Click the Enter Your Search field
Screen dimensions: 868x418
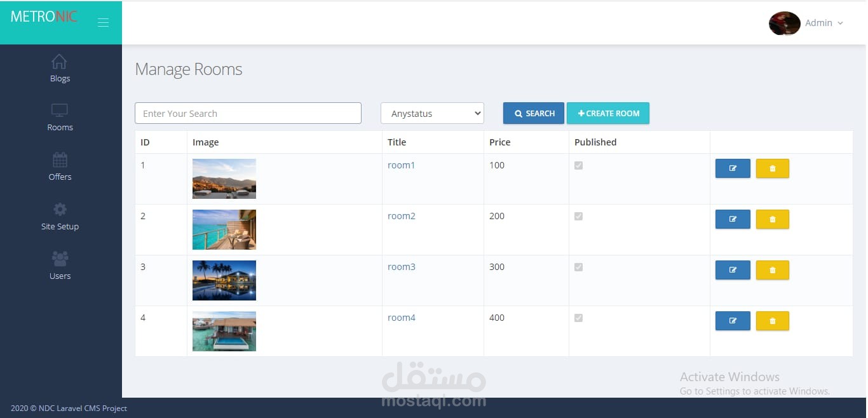248,113
